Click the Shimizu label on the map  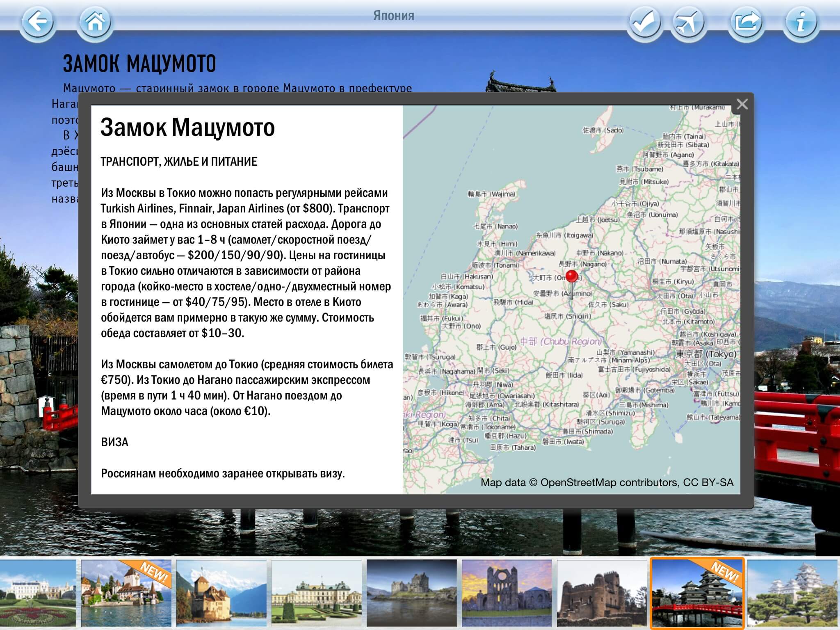(x=611, y=413)
